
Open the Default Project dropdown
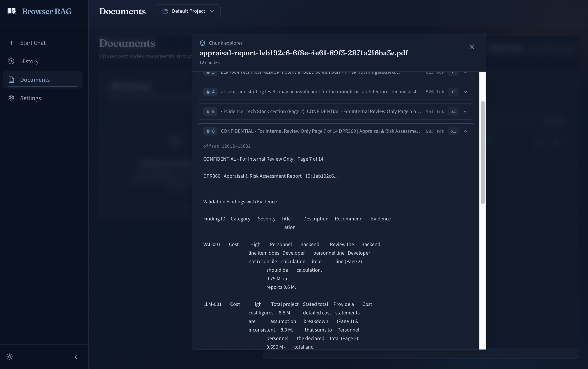[188, 11]
